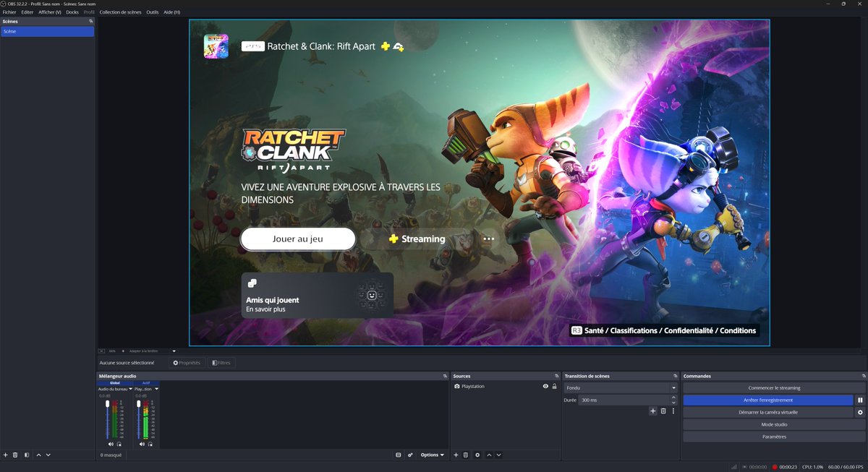Open the Play...tion channel dropdown arrow
Viewport: 868px width, 472px height.
coord(156,389)
